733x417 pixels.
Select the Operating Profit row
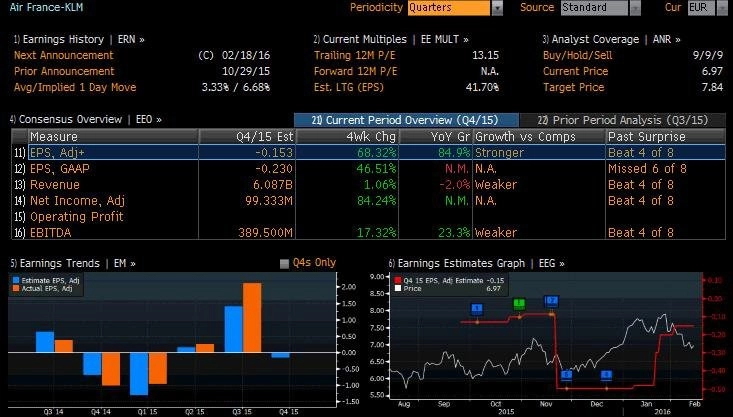click(368, 216)
